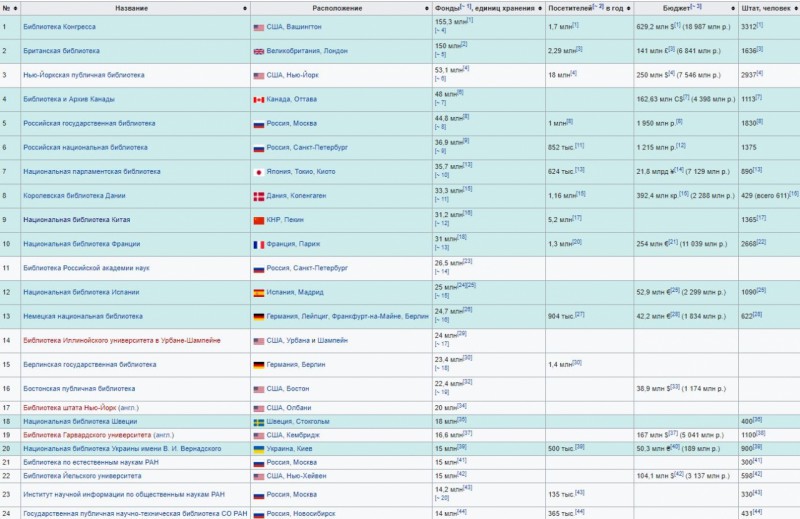This screenshot has height=519, width=800.
Task: Open Национальная библиотека Украины имени Вернадского link
Action: tap(122, 449)
